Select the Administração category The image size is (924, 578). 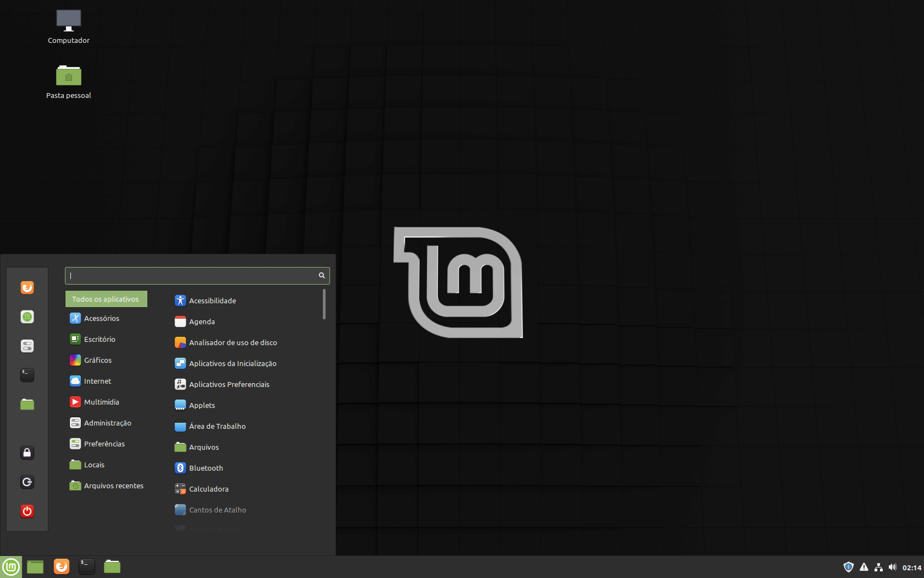106,423
